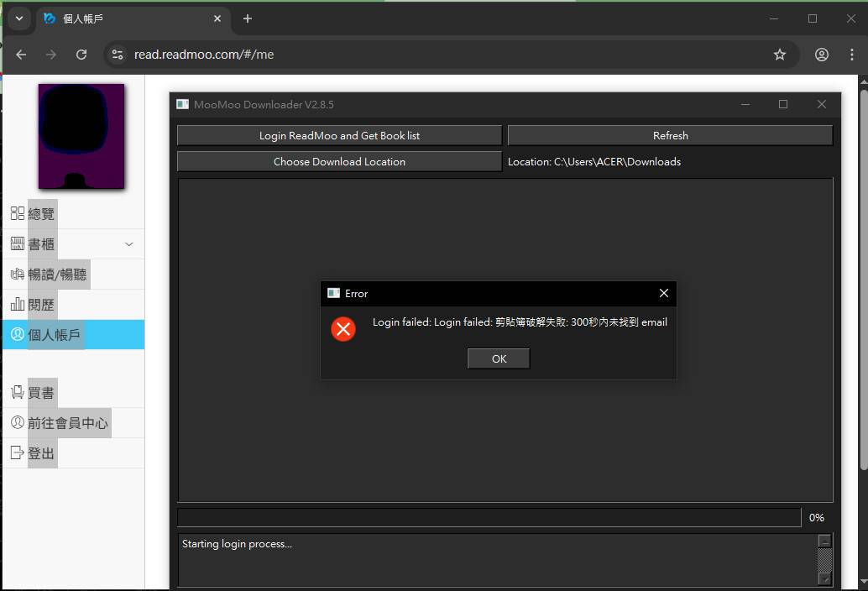Expand the 書櫃 bookshelf chevron

tap(128, 244)
